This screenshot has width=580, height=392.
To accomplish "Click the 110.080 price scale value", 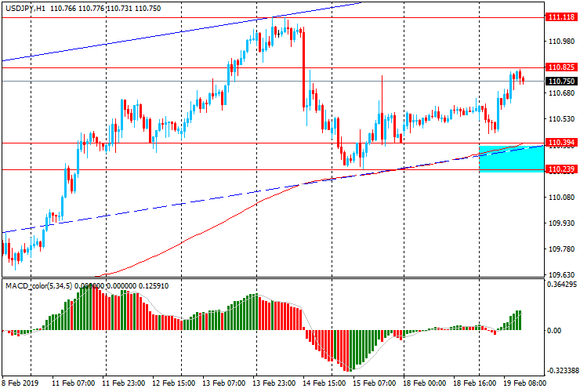I will click(x=562, y=198).
